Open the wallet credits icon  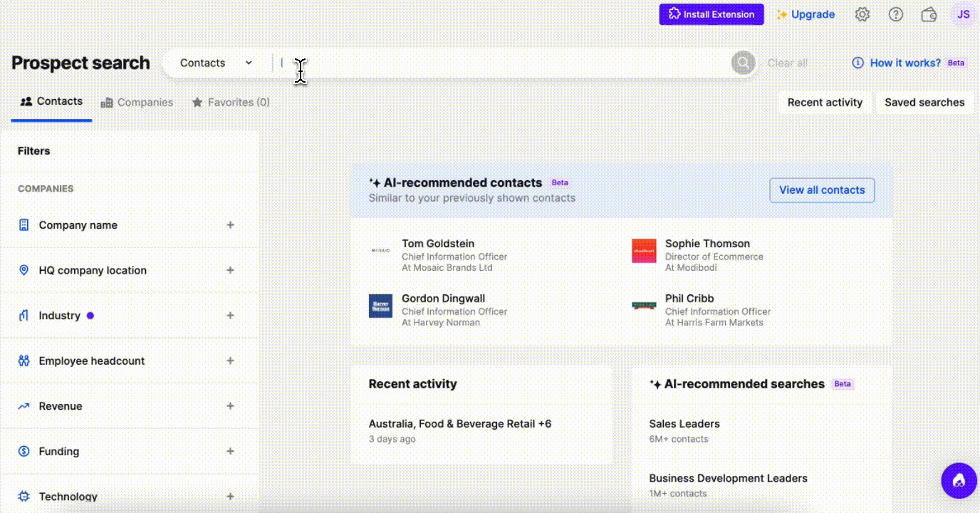pos(929,14)
